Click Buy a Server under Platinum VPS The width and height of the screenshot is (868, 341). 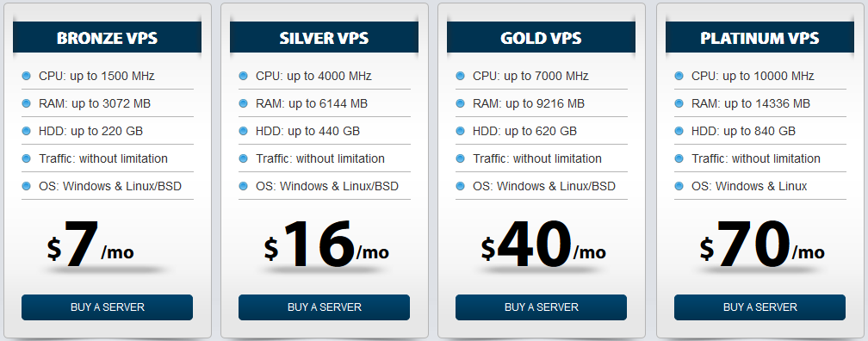[759, 307]
